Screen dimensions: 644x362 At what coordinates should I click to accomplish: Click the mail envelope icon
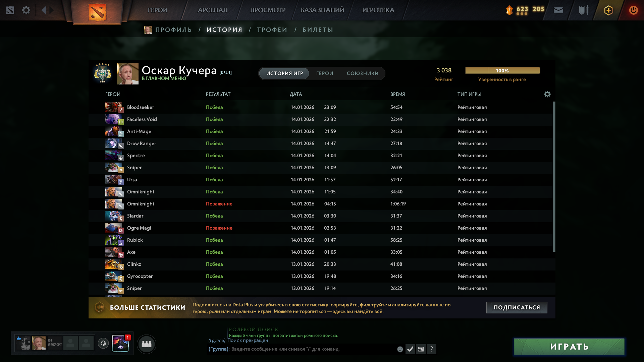pyautogui.click(x=558, y=10)
